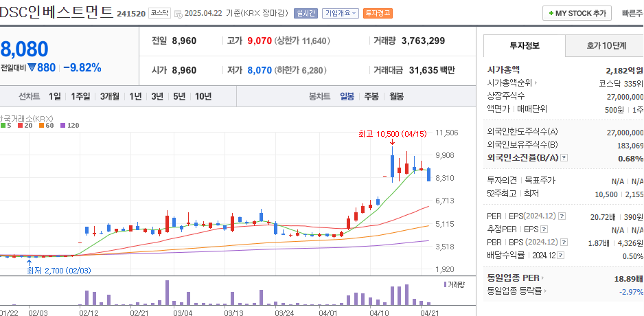Click the 거래대금 value 31,635
Image resolution: width=644 pixels, height=316 pixels.
pyautogui.click(x=424, y=70)
